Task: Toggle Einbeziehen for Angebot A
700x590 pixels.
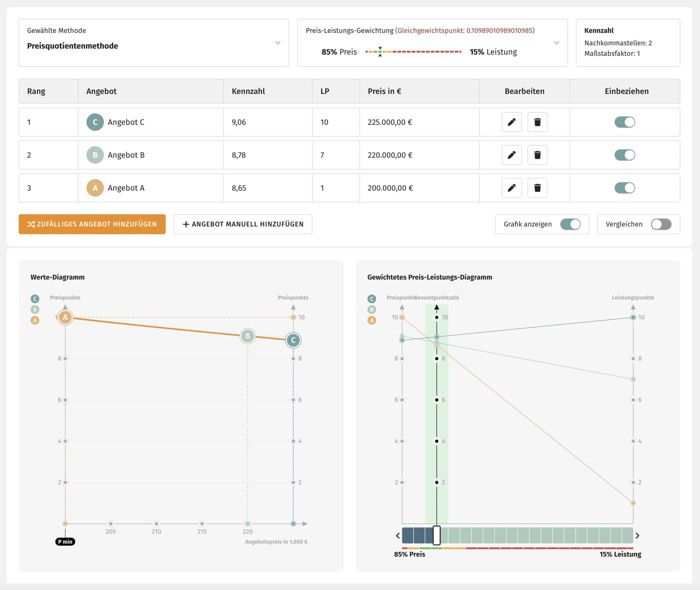Action: (x=624, y=188)
